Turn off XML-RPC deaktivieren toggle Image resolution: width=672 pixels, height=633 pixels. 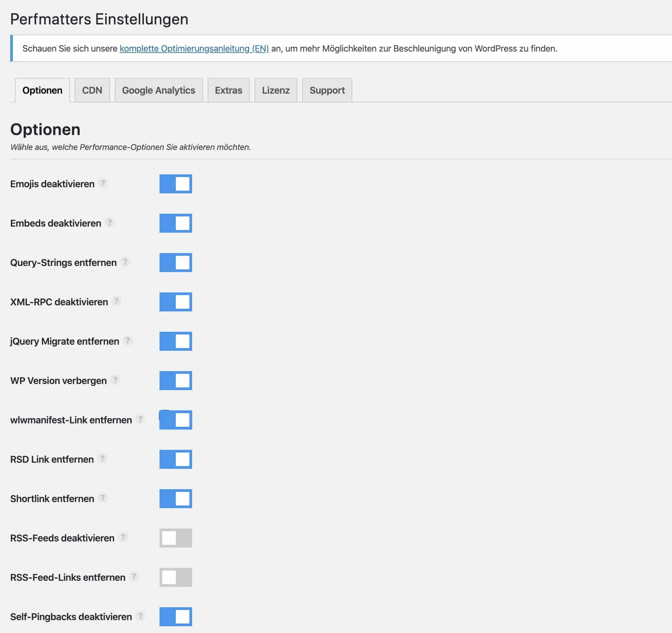coord(176,302)
